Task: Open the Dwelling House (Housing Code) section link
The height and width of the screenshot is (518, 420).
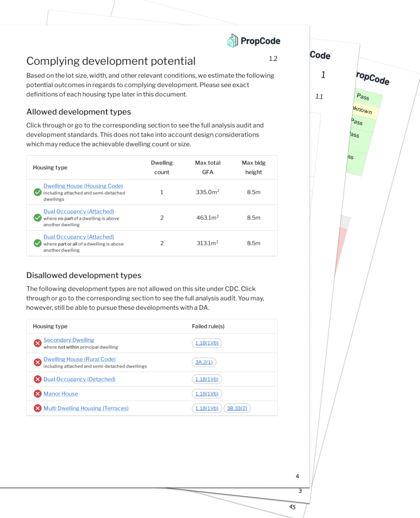Action: (x=83, y=186)
